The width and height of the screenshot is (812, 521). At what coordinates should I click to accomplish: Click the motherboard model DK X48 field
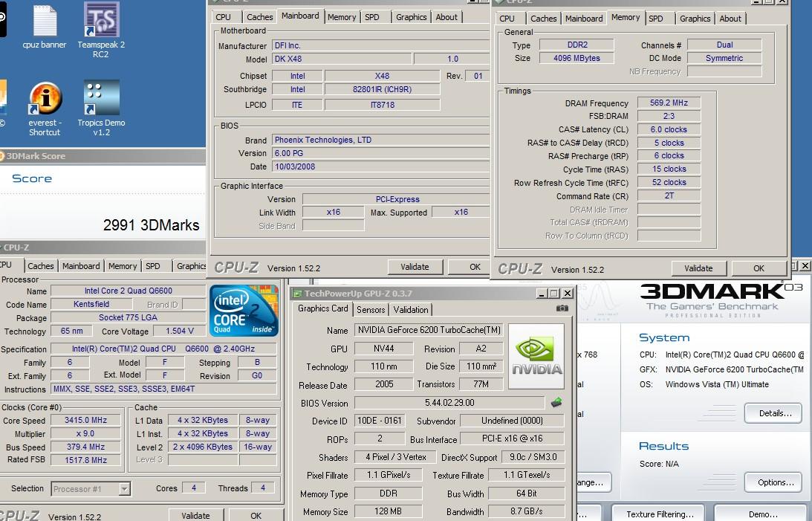click(x=342, y=59)
